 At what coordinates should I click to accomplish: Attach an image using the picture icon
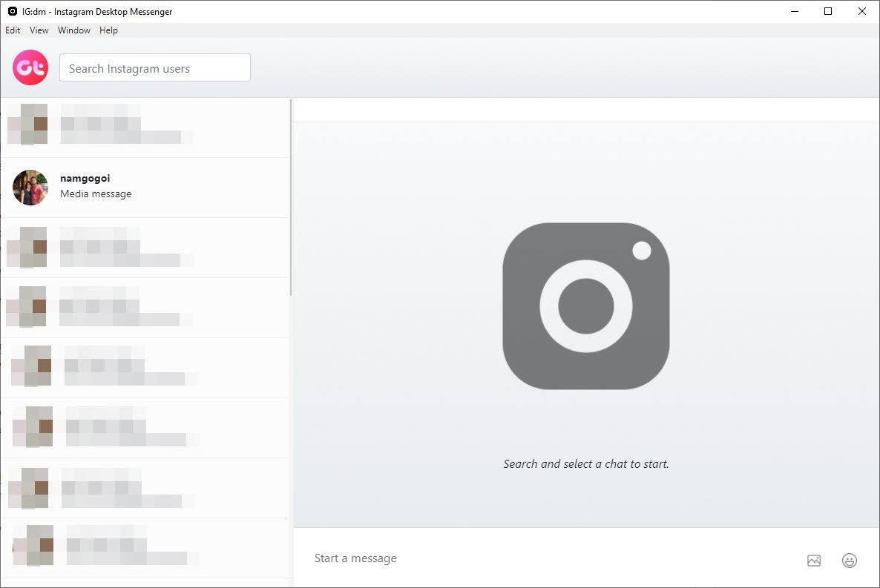(814, 560)
